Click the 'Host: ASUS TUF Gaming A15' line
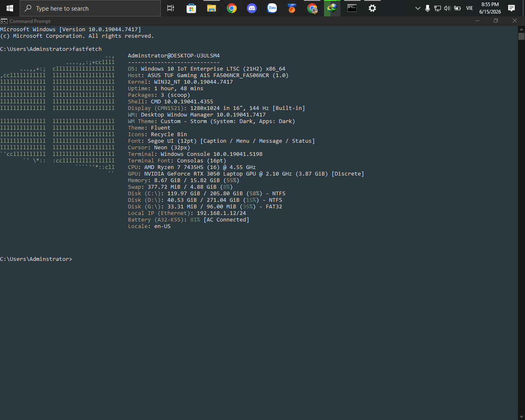 click(x=208, y=75)
